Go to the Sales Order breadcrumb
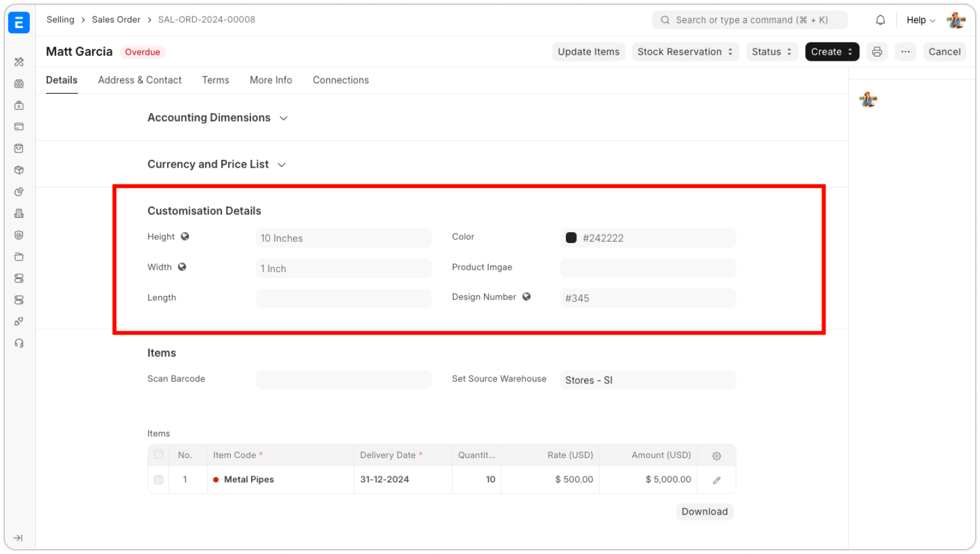 116,19
